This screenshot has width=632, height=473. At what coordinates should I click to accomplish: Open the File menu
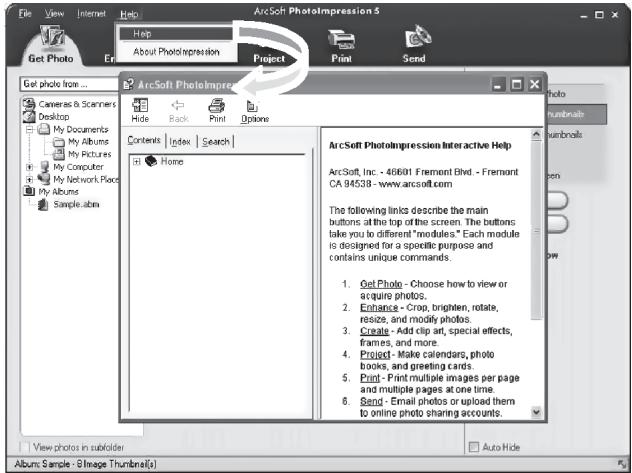(25, 13)
